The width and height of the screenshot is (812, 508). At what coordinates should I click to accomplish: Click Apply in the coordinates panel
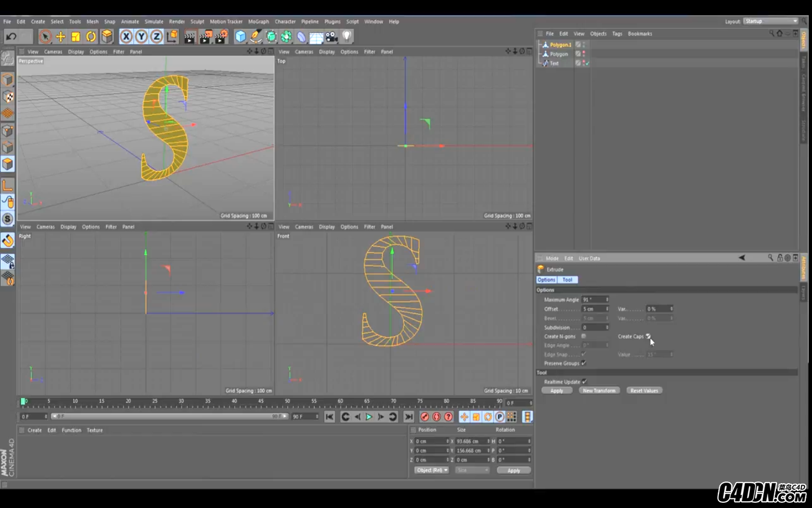[x=514, y=470]
